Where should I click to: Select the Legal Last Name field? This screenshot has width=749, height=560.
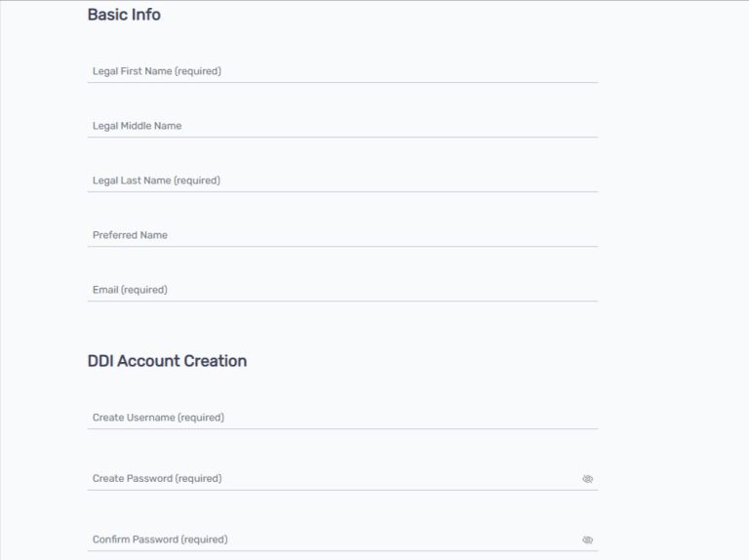341,180
